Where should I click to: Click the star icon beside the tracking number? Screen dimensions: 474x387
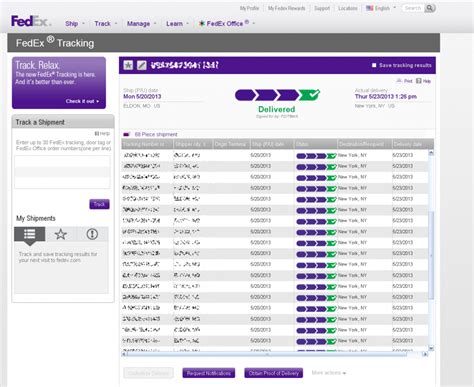(128, 65)
